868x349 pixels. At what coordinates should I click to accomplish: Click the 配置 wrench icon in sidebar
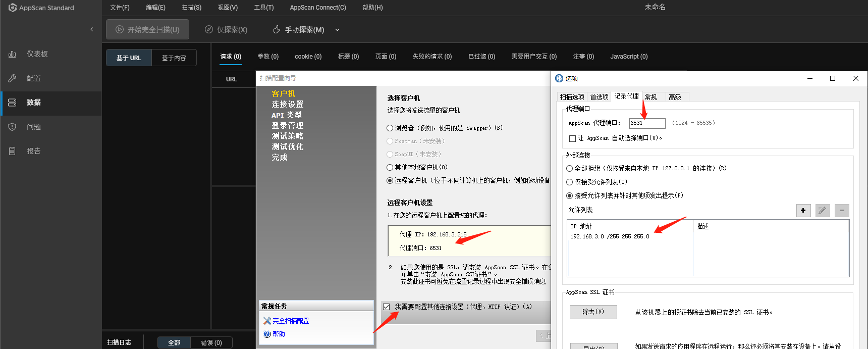[12, 78]
